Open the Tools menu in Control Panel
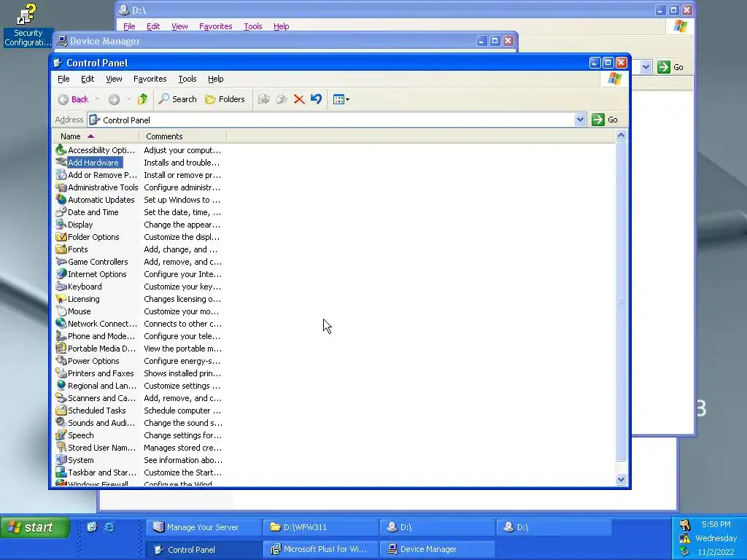747x560 pixels. pos(187,79)
